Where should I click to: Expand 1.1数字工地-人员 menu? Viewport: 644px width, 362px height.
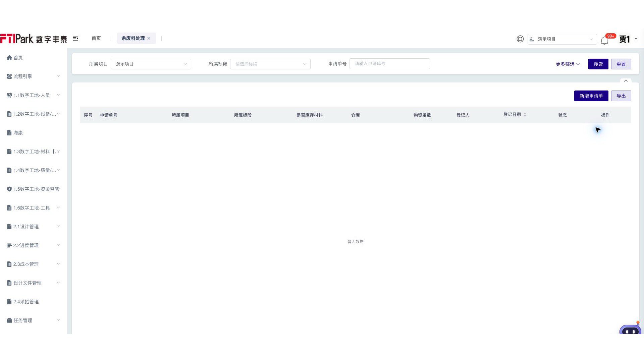pos(58,95)
